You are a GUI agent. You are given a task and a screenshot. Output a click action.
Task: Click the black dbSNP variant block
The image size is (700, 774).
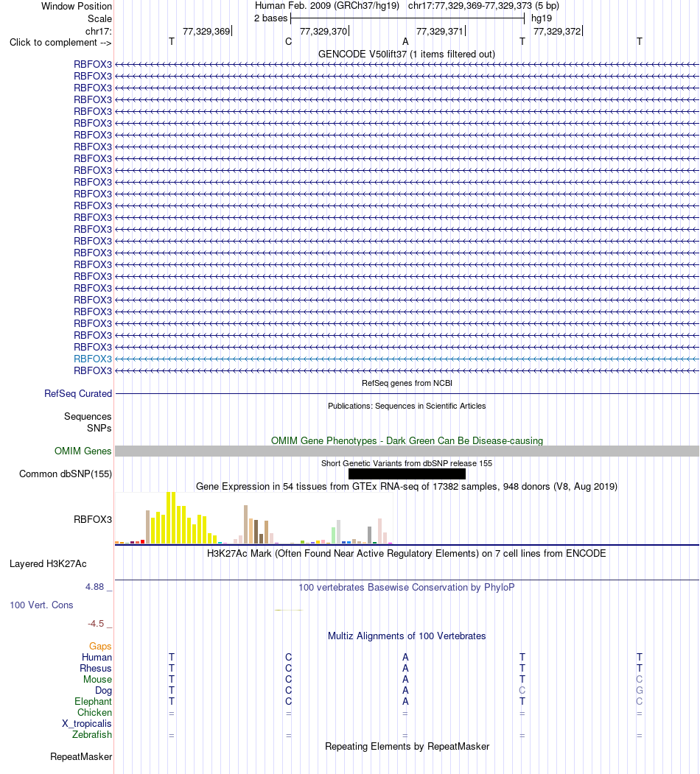407,474
